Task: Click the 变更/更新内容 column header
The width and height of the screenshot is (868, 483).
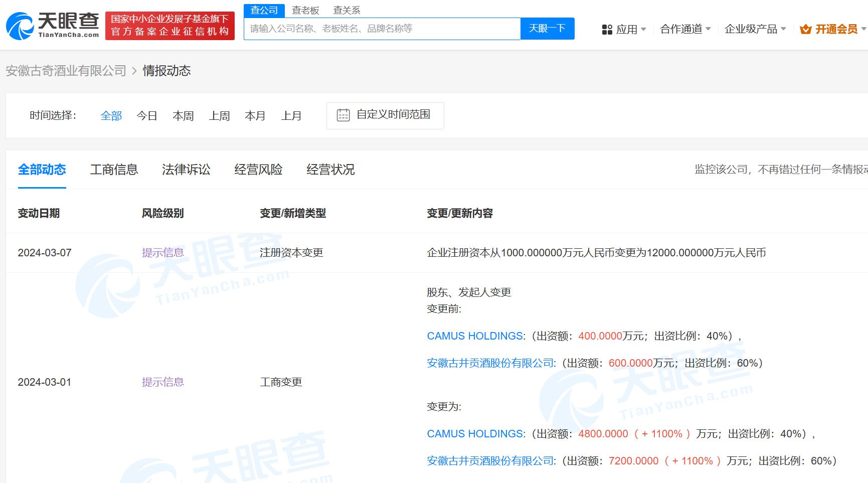Action: point(460,213)
